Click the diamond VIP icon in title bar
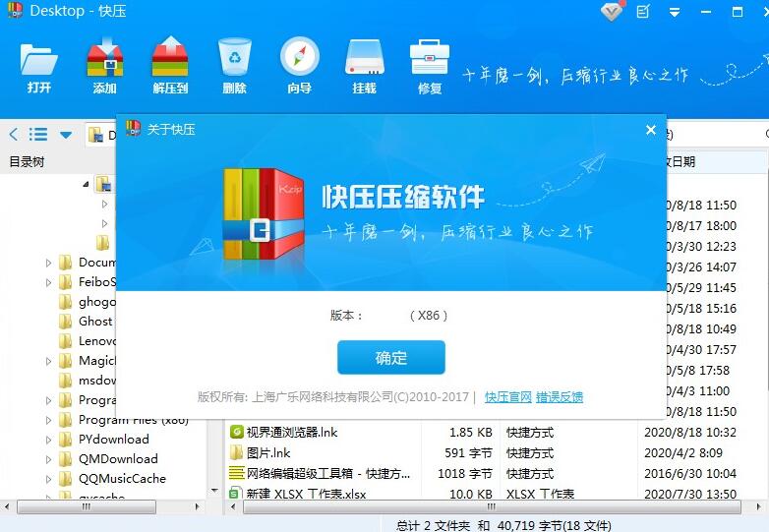The image size is (769, 532). click(x=612, y=11)
